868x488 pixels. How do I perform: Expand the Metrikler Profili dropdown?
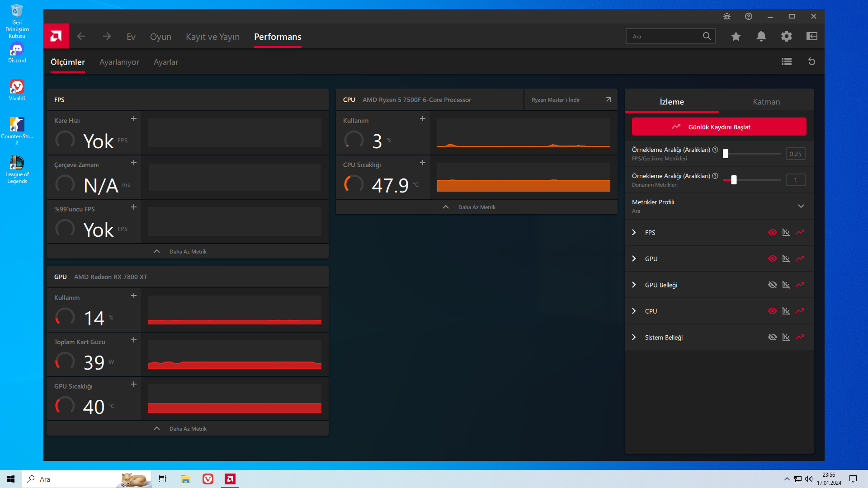[801, 206]
